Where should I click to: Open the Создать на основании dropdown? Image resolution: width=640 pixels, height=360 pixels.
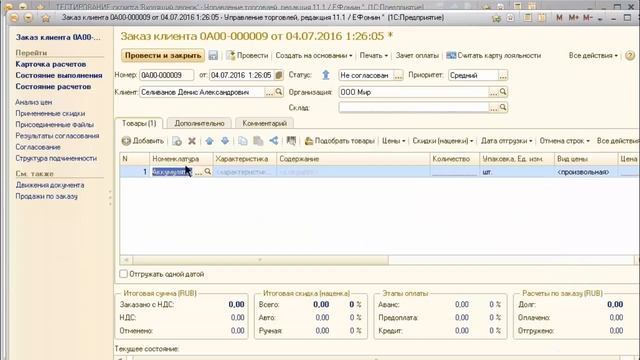click(x=313, y=56)
